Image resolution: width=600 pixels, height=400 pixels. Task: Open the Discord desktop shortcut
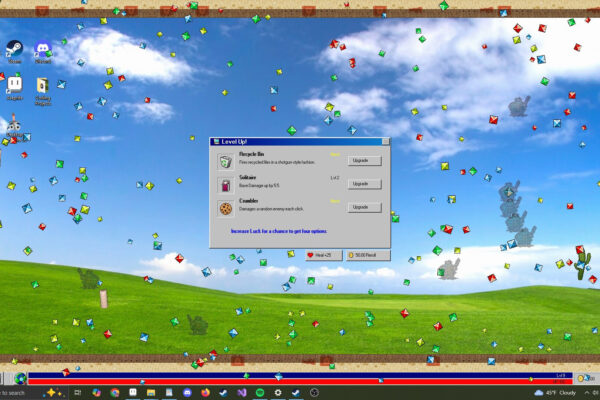click(43, 51)
